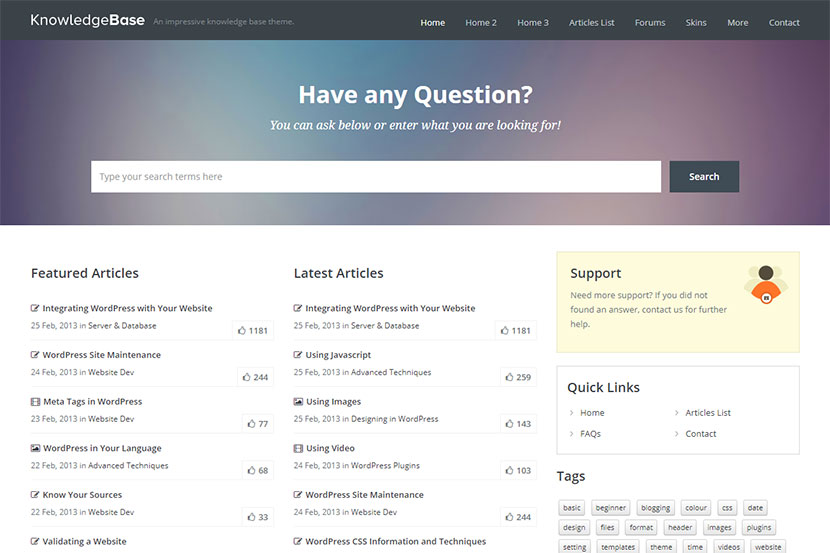Open the WordPress Plugins category link
Viewport: 830px width, 553px height.
pos(385,465)
